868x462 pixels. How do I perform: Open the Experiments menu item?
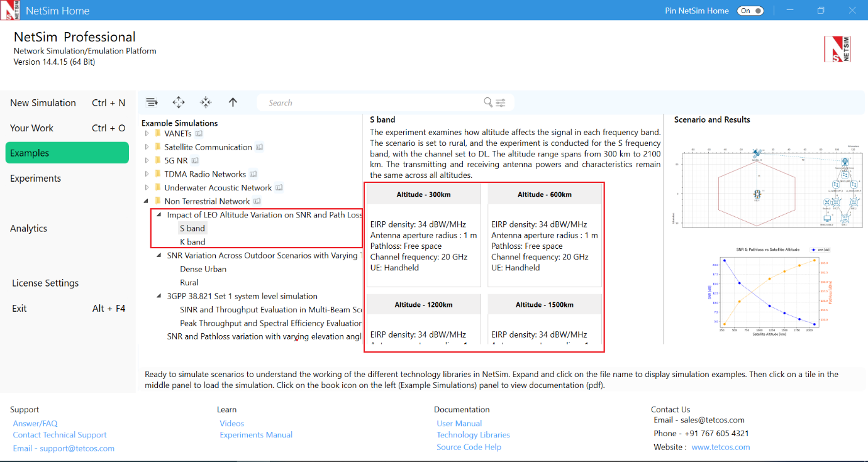tap(36, 179)
